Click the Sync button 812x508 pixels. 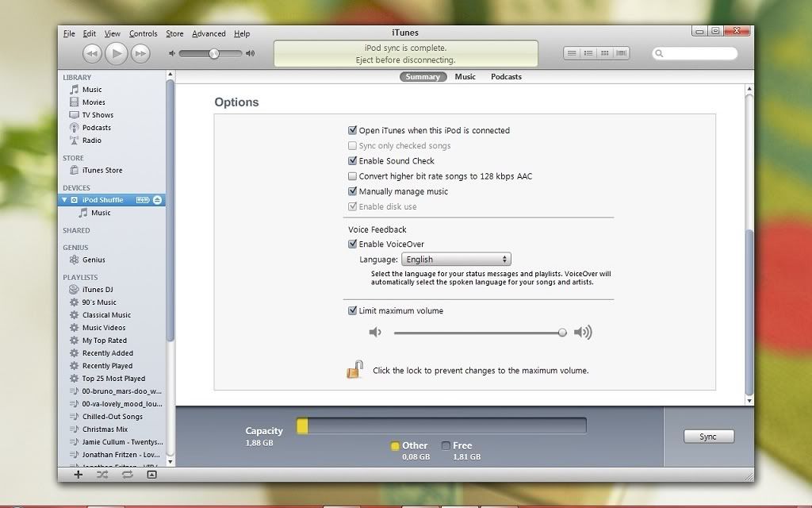tap(708, 437)
